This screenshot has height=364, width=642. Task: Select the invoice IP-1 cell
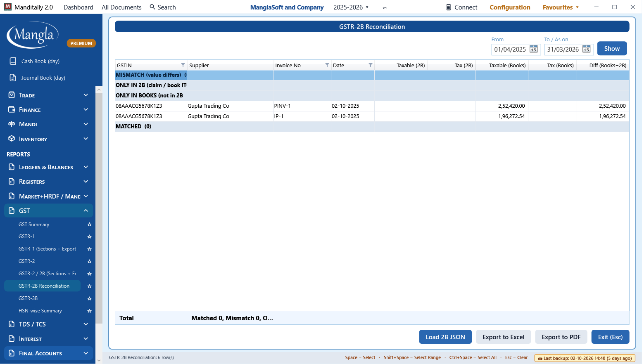[x=302, y=116]
